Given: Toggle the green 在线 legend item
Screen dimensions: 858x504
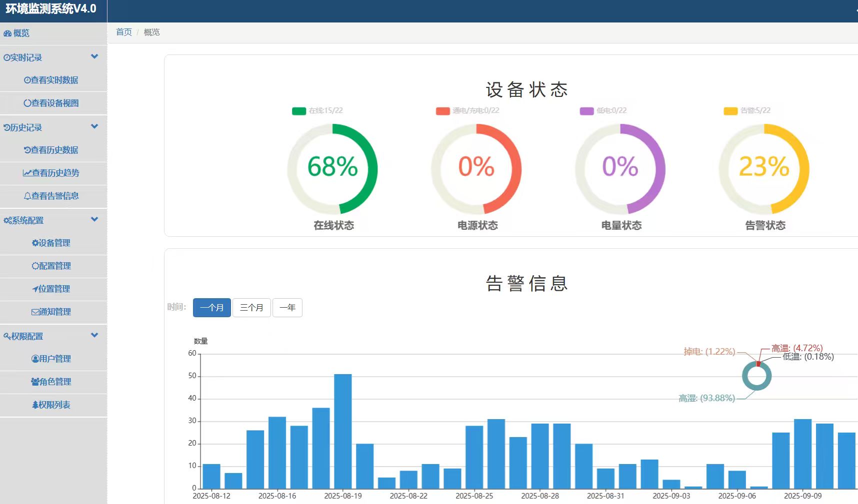Looking at the screenshot, I should [x=317, y=111].
